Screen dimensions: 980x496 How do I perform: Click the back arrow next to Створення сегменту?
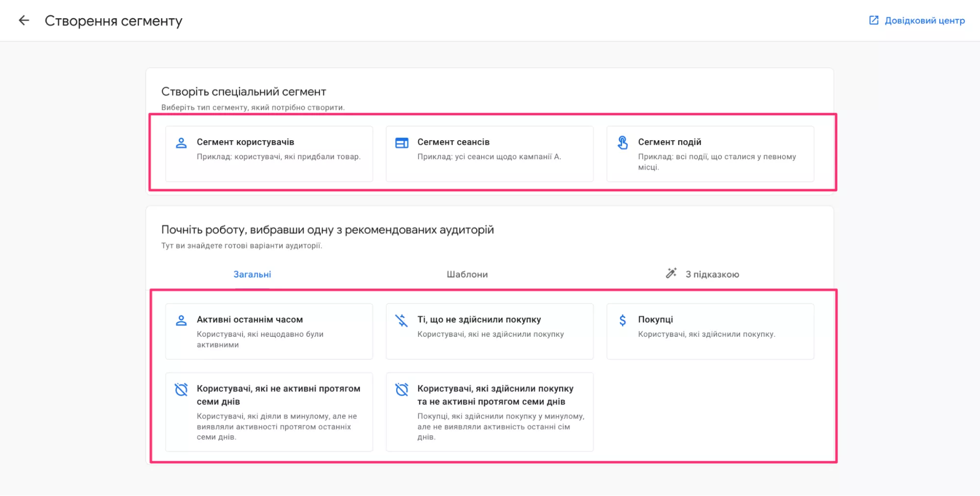[x=24, y=21]
